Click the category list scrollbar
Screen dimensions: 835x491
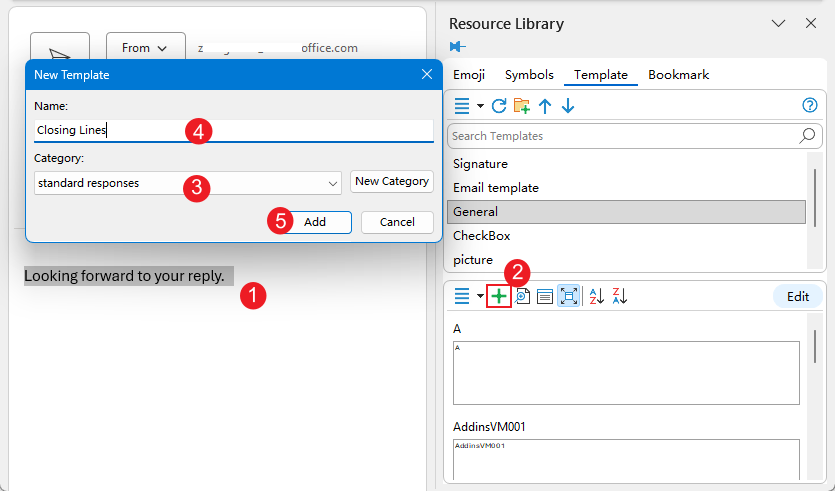click(x=815, y=198)
